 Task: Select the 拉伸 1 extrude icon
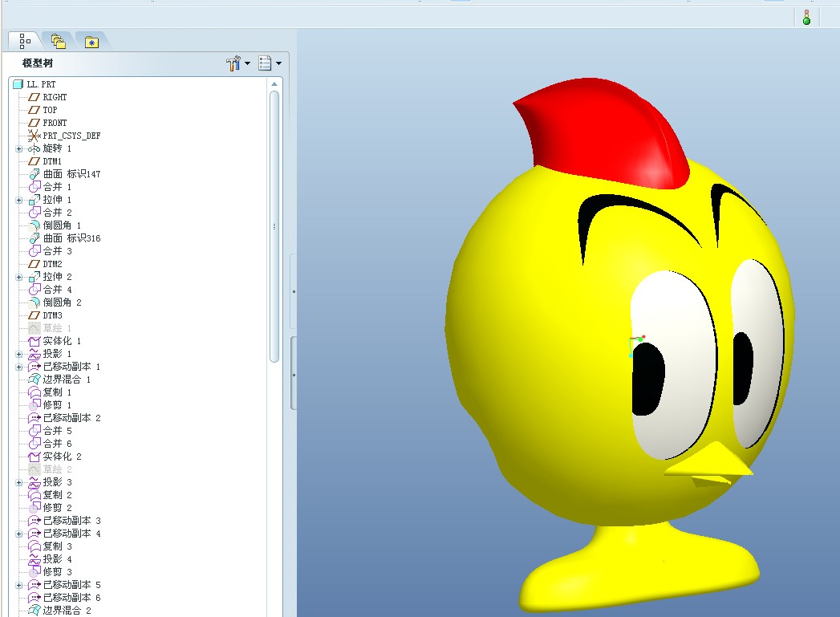point(34,200)
